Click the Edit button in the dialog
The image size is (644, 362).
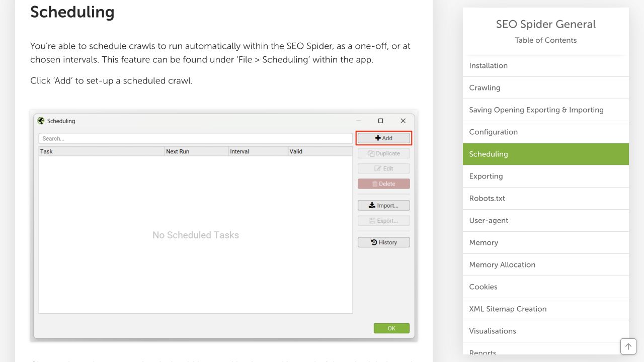(384, 168)
